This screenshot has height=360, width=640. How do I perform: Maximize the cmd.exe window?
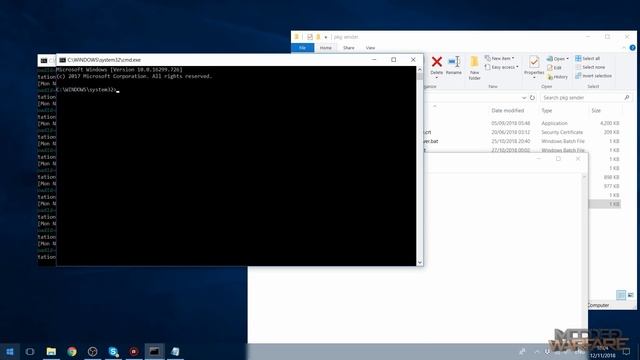pyautogui.click(x=393, y=60)
